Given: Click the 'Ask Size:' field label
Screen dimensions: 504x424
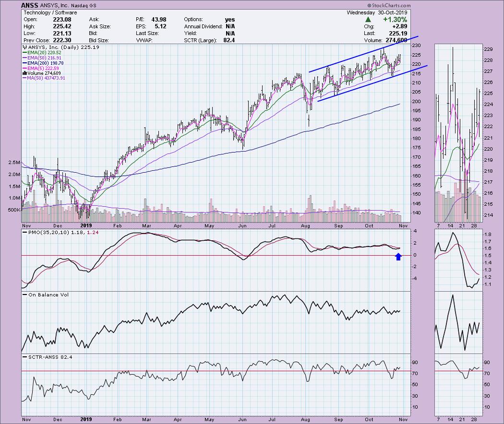Looking at the screenshot, I should click(100, 26).
